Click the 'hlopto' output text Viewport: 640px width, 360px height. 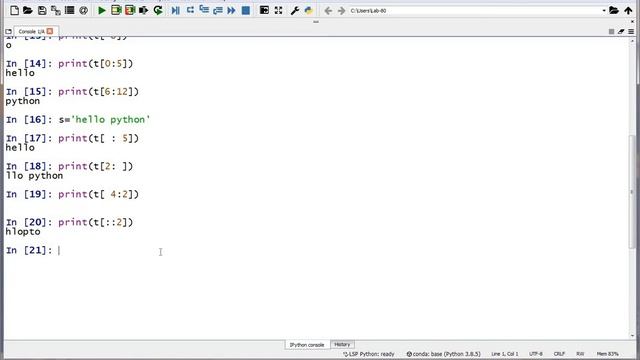pos(23,232)
